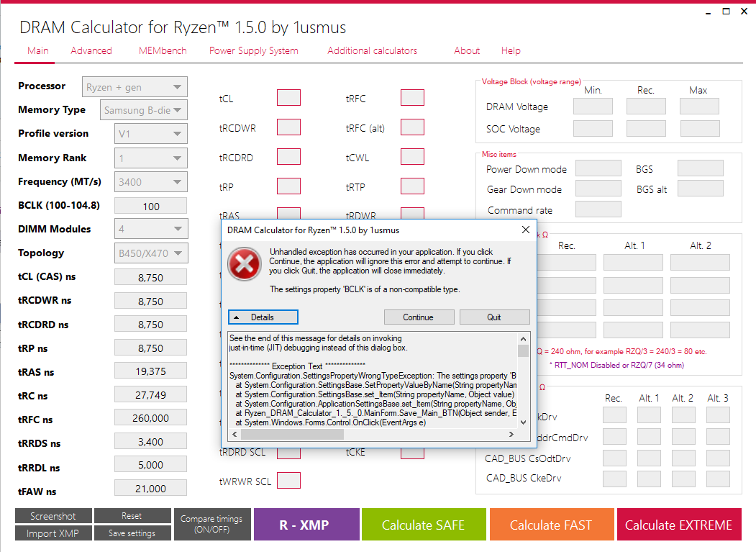
Task: Open Frequency (MT/s) dropdown
Action: [x=151, y=182]
